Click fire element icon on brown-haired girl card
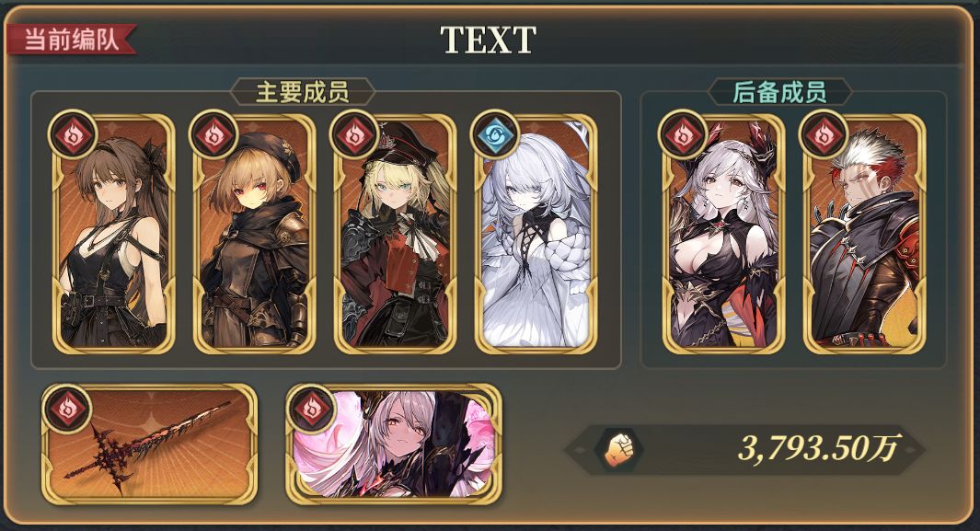Viewport: 980px width, 531px height. (73, 133)
